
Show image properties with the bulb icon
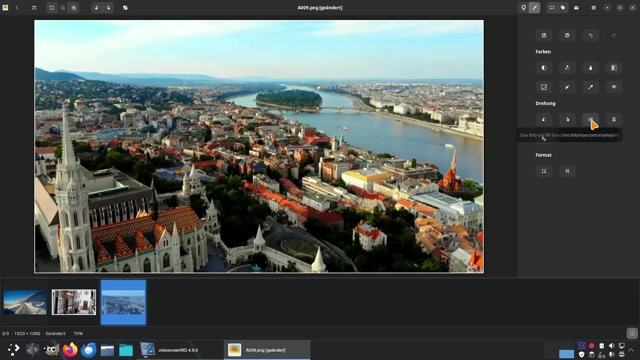pyautogui.click(x=523, y=8)
